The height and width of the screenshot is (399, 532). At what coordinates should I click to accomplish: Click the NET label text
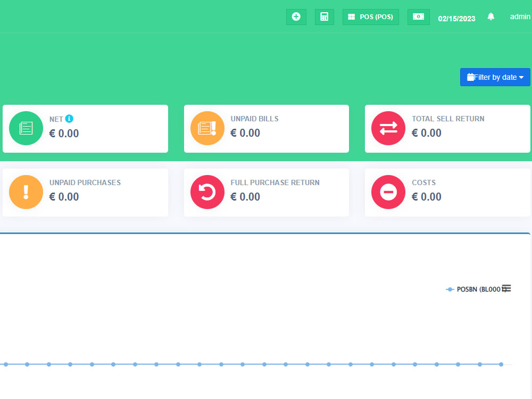[56, 119]
